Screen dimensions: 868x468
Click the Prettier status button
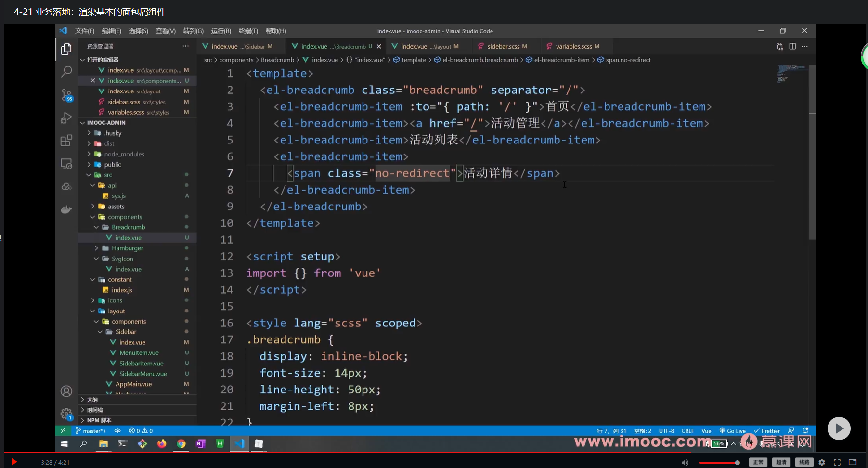click(x=767, y=431)
